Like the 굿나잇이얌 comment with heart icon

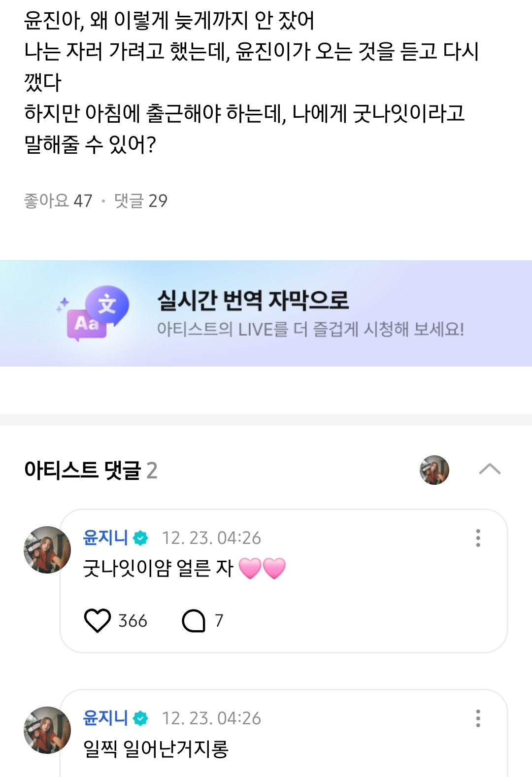tap(98, 620)
